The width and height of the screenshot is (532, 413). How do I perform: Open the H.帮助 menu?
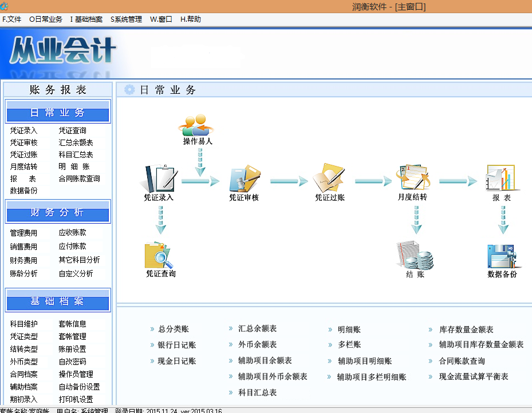click(x=190, y=19)
